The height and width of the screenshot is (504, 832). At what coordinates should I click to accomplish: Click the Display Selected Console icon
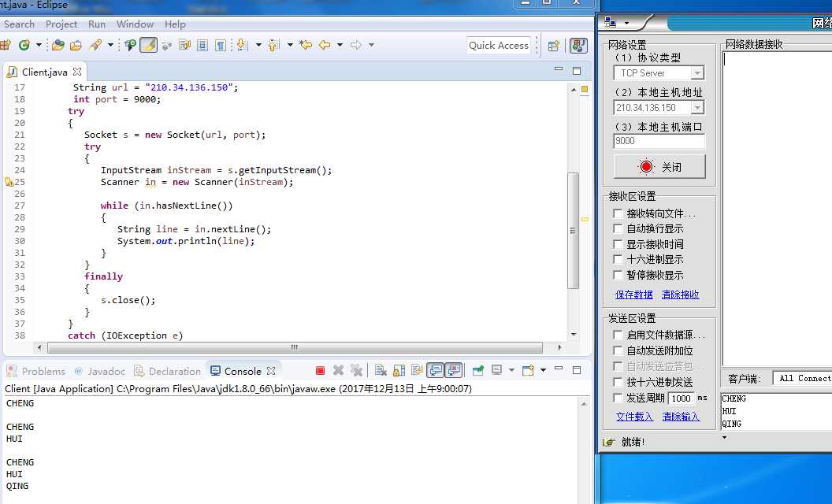coord(496,370)
